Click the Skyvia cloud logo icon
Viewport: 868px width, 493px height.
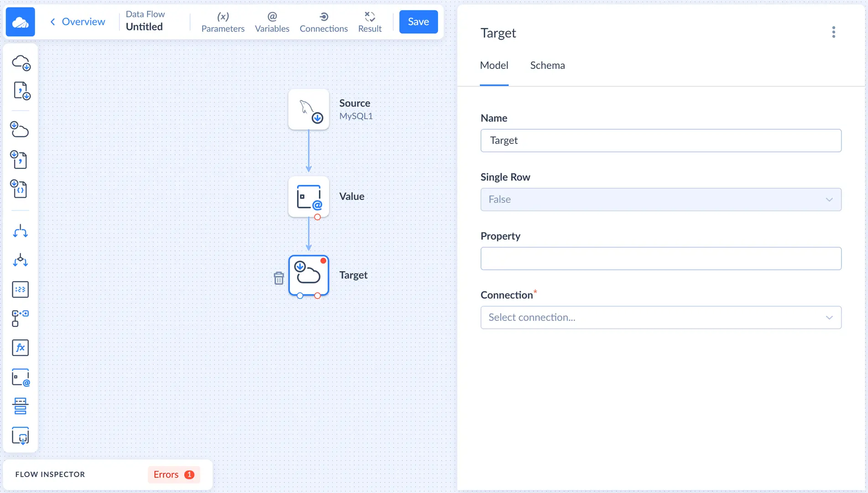(21, 22)
